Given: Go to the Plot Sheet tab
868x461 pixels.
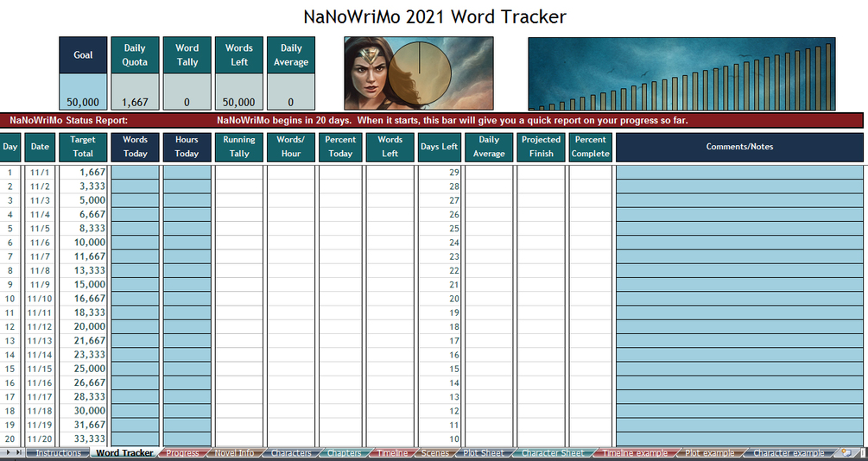Looking at the screenshot, I should coord(484,452).
